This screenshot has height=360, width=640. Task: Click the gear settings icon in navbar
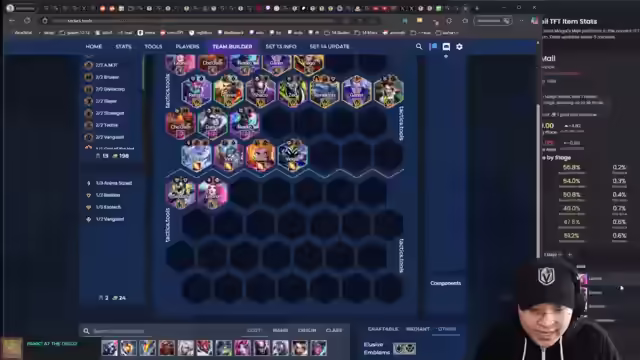coord(459,47)
